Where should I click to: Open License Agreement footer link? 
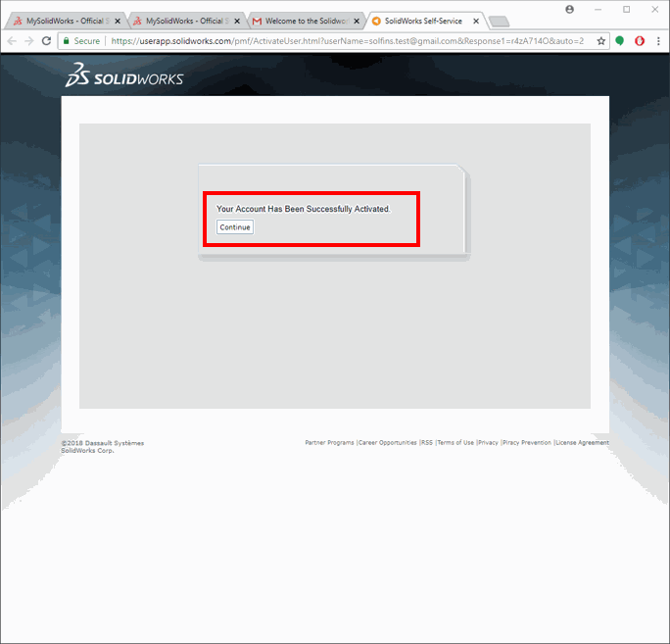click(583, 443)
